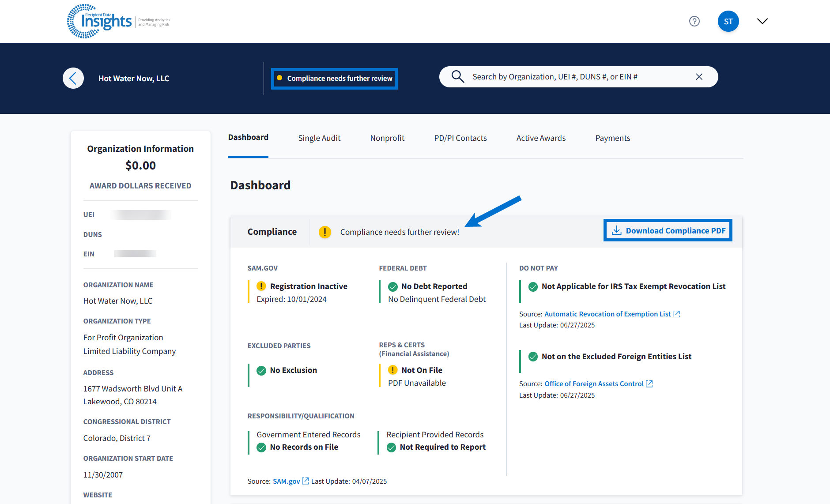Click into the organization search field

(574, 77)
